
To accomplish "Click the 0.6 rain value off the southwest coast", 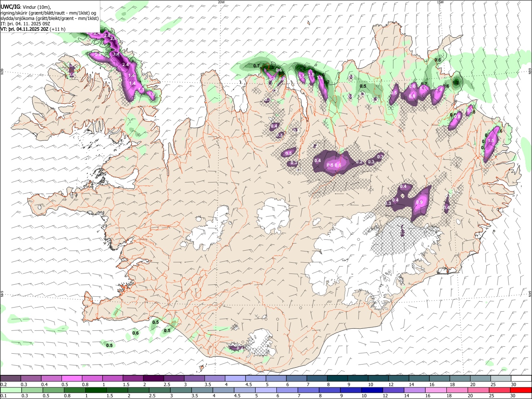I will [x=135, y=333].
